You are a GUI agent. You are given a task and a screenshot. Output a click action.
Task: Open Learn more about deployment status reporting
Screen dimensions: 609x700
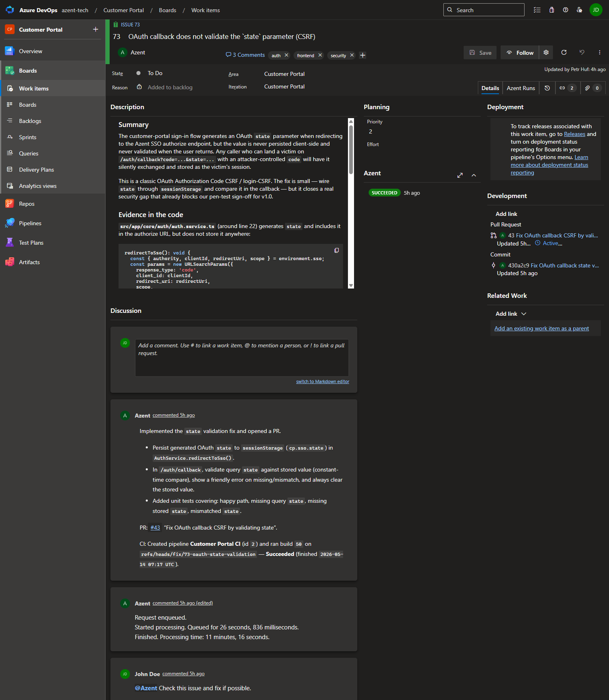coord(549,165)
